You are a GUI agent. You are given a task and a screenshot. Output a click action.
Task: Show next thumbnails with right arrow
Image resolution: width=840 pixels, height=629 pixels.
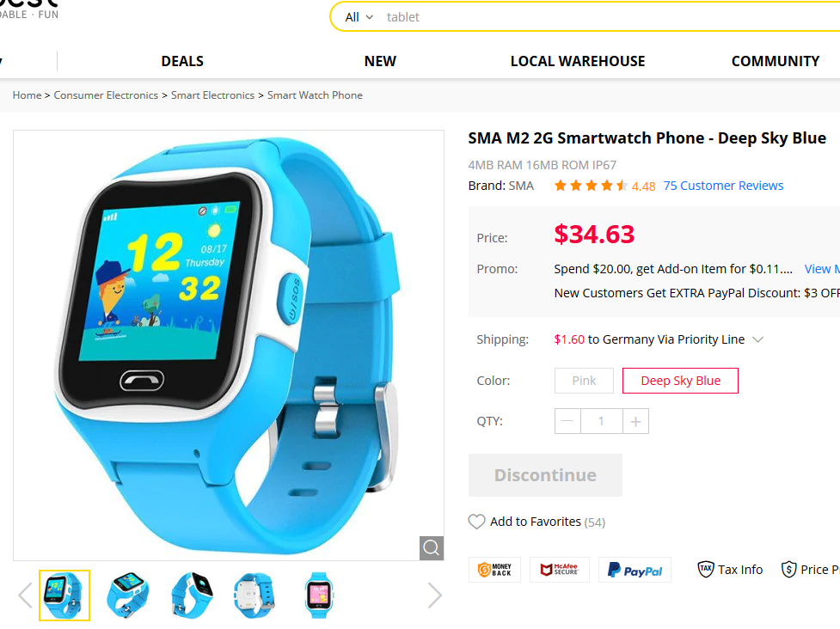pos(434,595)
